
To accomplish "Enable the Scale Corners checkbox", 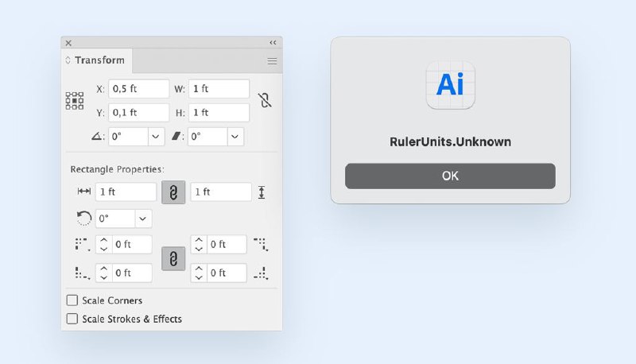I will (72, 300).
